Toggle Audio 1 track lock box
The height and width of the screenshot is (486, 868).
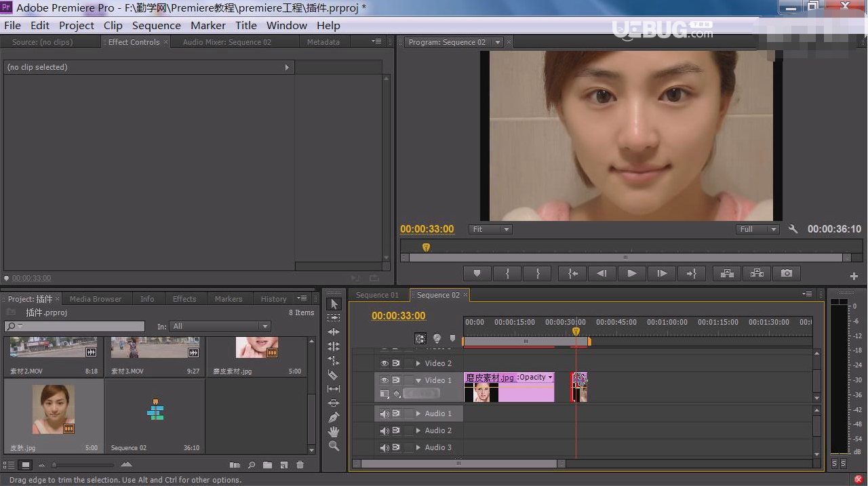click(408, 413)
